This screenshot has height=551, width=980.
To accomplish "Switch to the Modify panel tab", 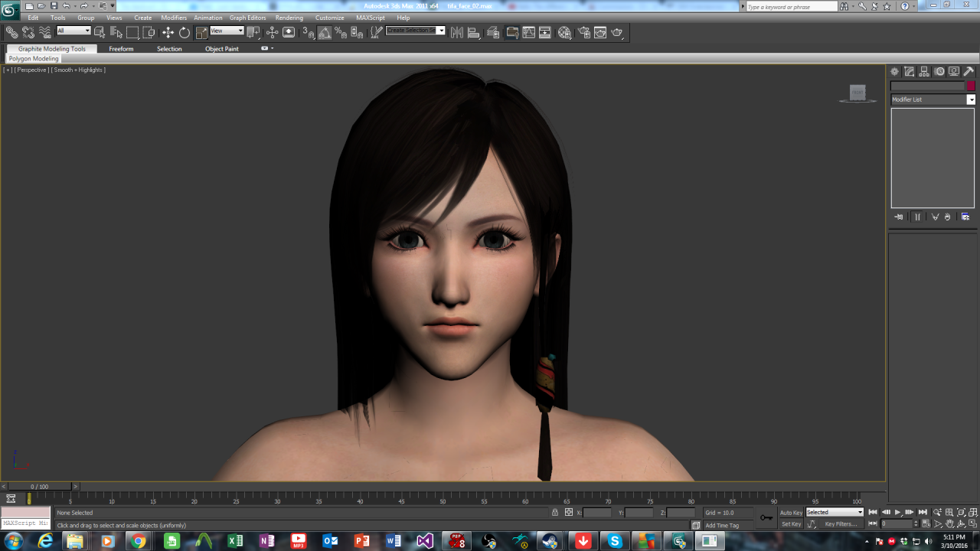I will click(x=910, y=71).
